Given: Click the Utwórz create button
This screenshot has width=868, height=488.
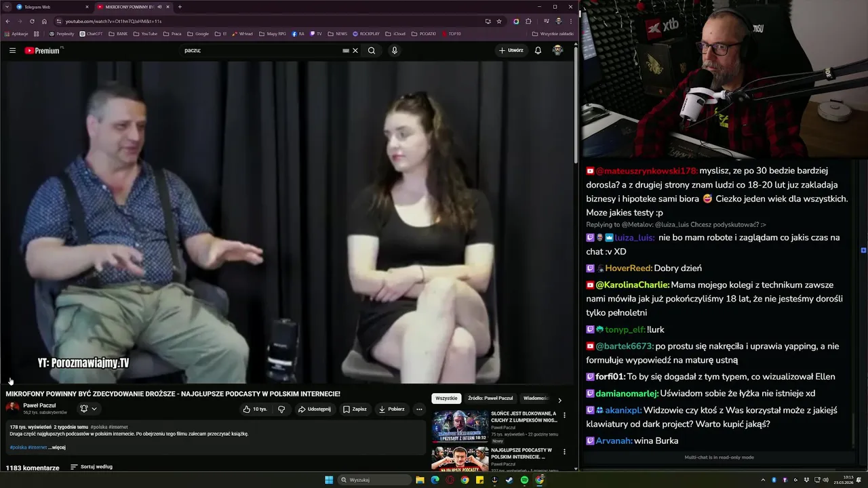Looking at the screenshot, I should 511,50.
